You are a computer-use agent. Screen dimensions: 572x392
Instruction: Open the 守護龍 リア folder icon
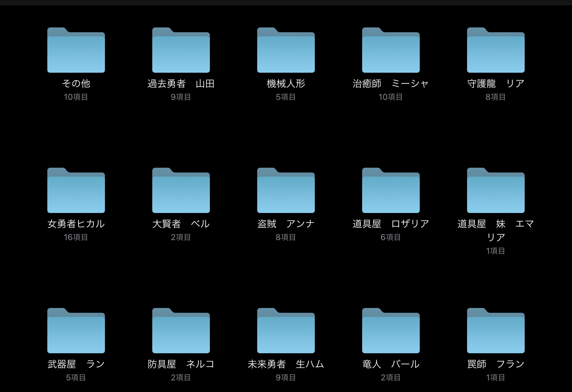(x=496, y=50)
